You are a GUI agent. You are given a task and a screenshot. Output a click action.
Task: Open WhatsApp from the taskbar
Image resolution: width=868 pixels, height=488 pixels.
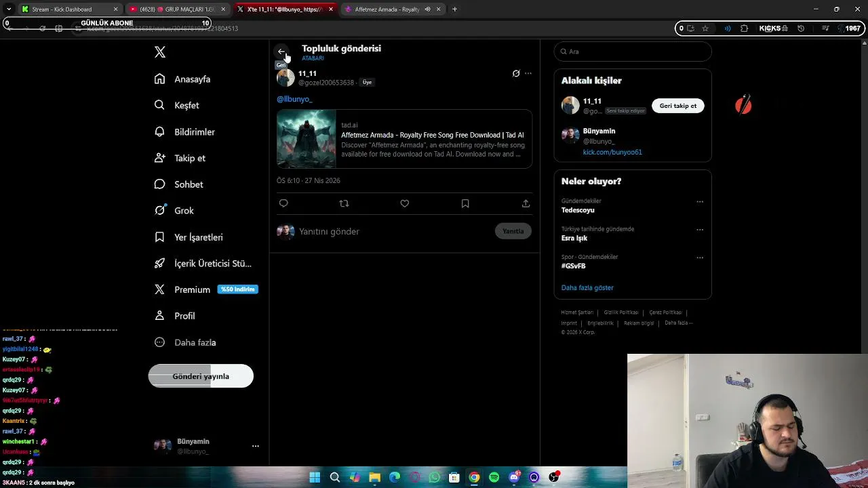click(435, 477)
